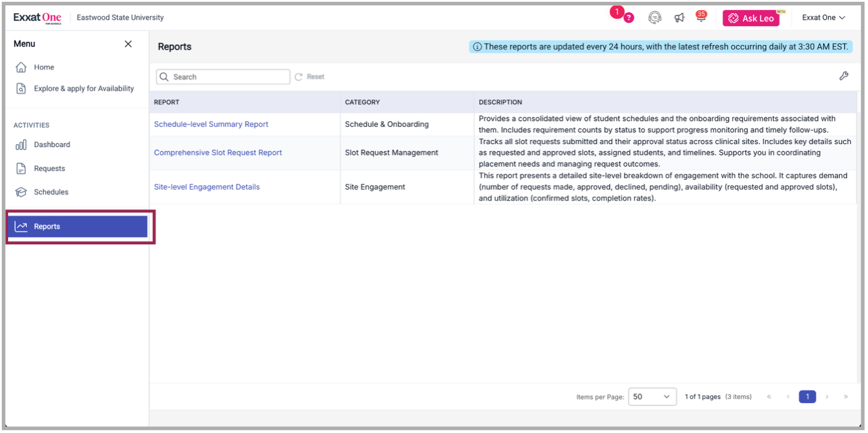The width and height of the screenshot is (868, 433).
Task: Open the support headset icon
Action: coord(654,18)
